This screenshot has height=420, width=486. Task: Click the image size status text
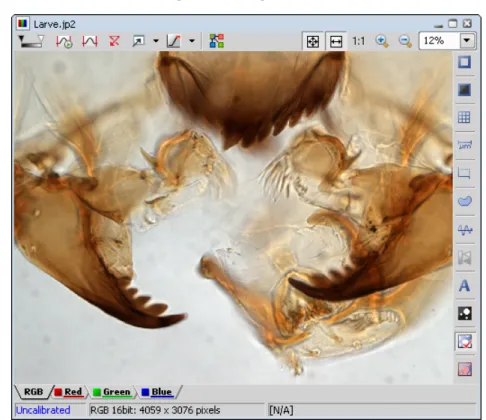click(155, 410)
